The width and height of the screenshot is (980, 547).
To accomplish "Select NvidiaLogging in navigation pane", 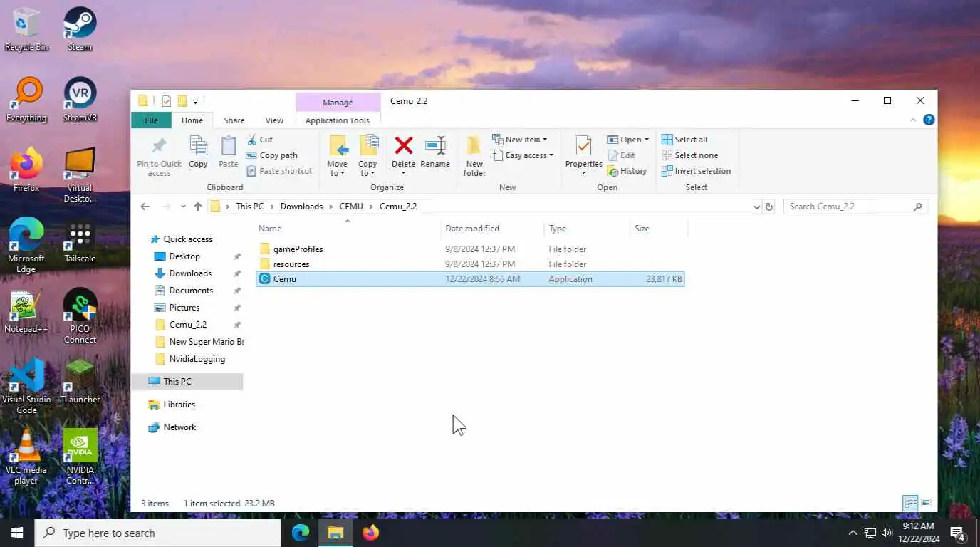I will (x=197, y=359).
